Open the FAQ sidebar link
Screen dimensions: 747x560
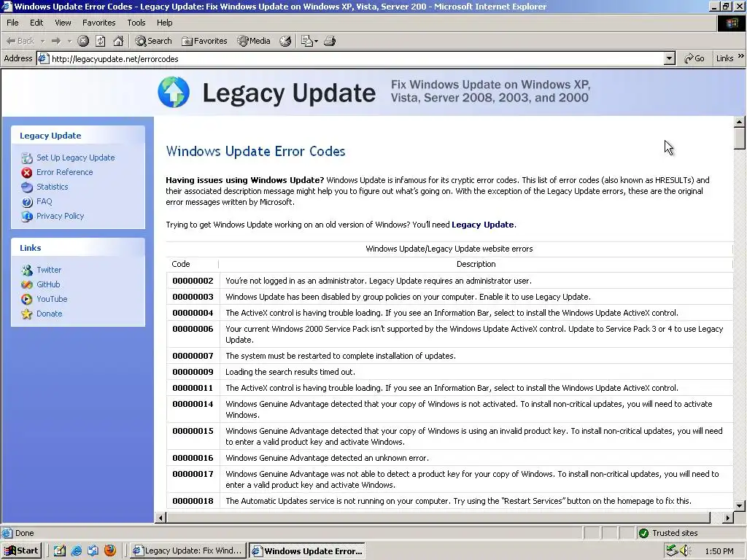click(x=44, y=201)
